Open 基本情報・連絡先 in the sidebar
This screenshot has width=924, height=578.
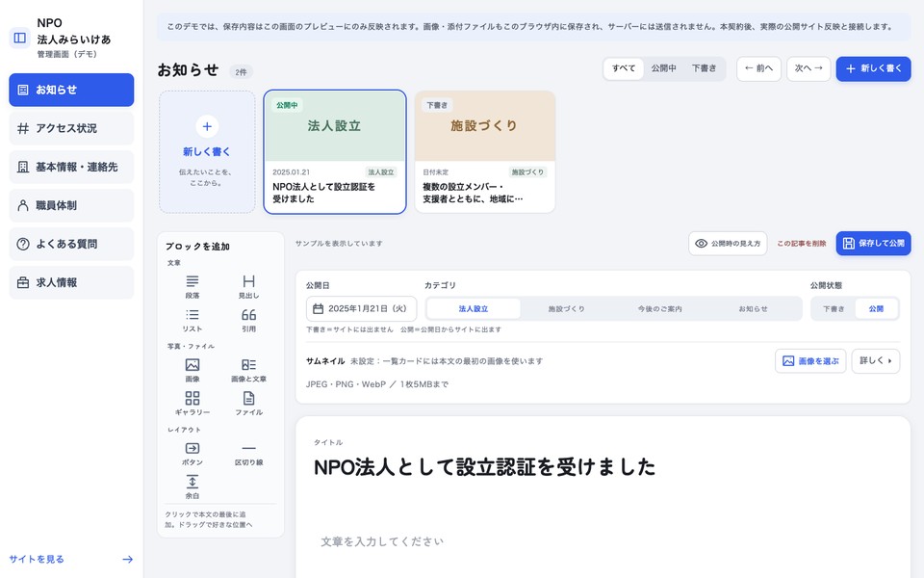[x=71, y=167]
